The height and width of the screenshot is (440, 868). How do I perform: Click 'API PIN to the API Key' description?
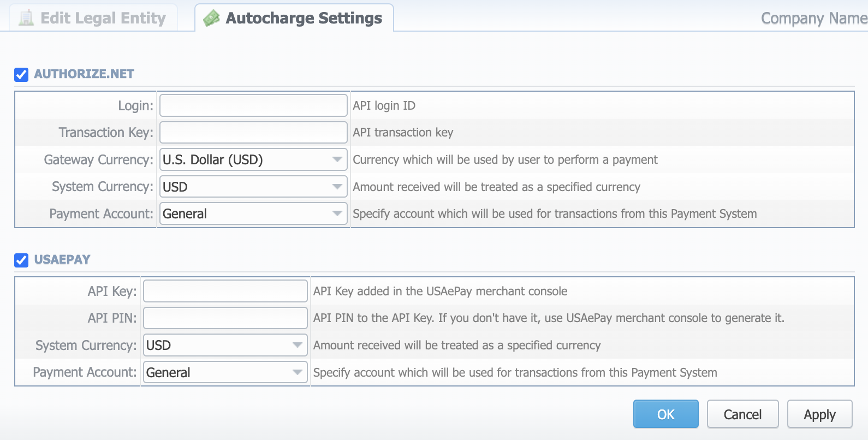click(549, 318)
